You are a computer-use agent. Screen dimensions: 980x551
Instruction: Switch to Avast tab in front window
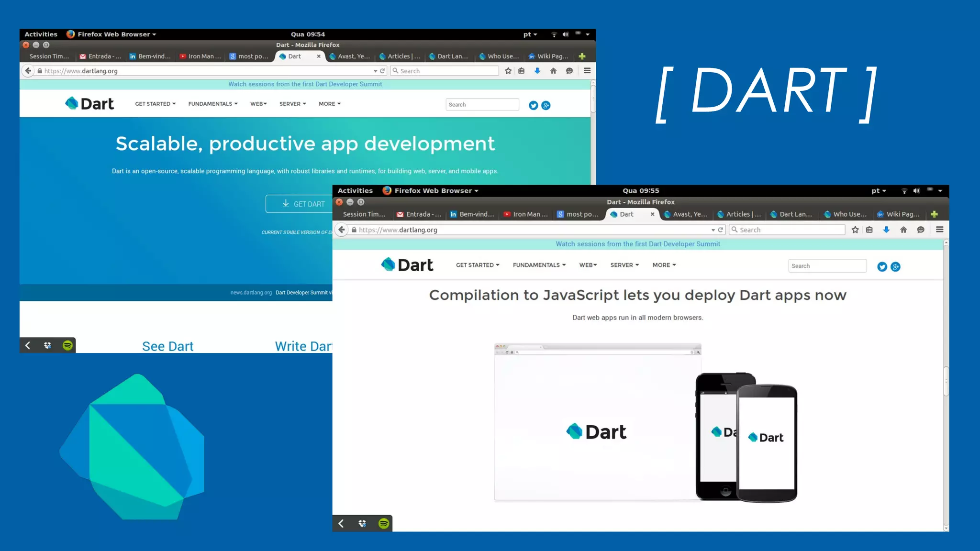[x=686, y=214]
